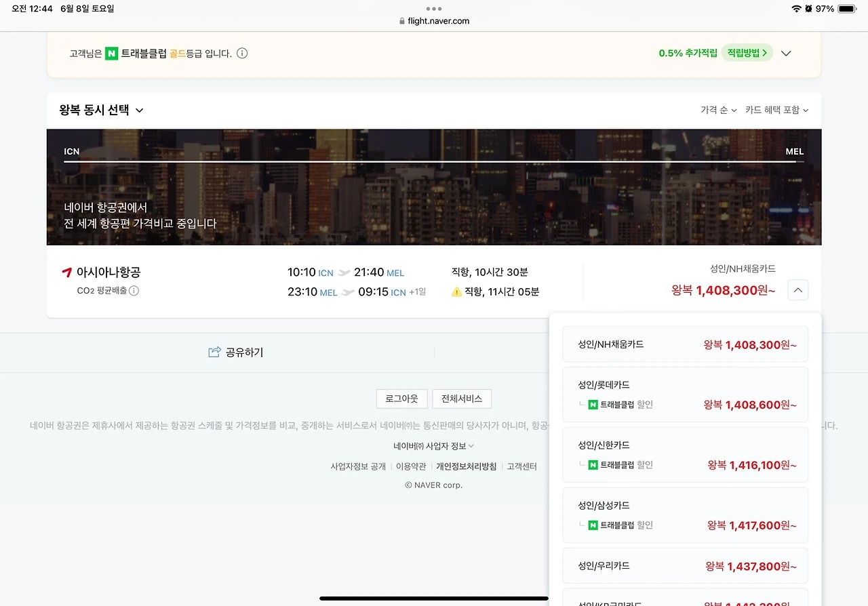
Task: Open CO2 평균배출 info icon
Action: (x=134, y=291)
